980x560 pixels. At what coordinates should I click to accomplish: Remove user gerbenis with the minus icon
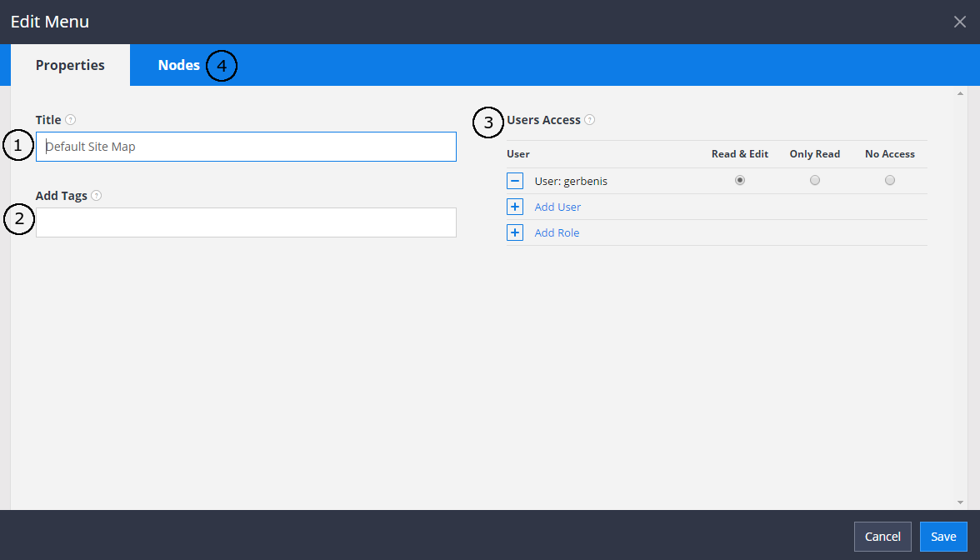[515, 180]
